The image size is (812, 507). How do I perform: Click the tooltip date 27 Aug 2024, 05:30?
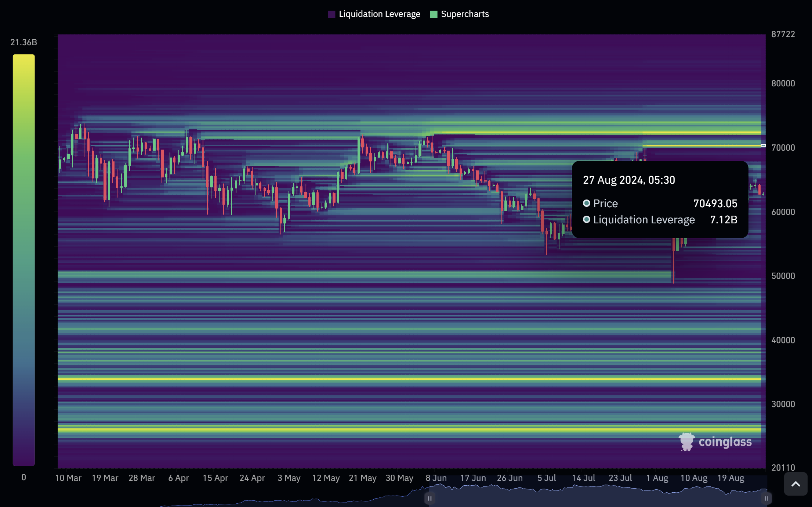click(629, 180)
